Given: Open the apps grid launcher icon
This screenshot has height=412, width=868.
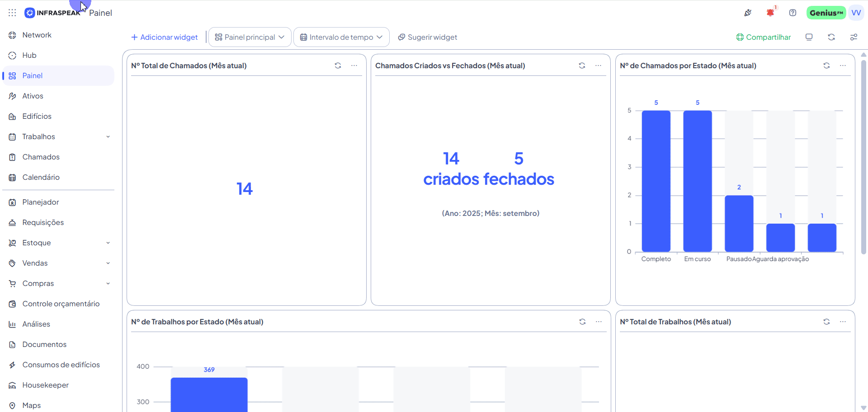Looking at the screenshot, I should click(12, 13).
